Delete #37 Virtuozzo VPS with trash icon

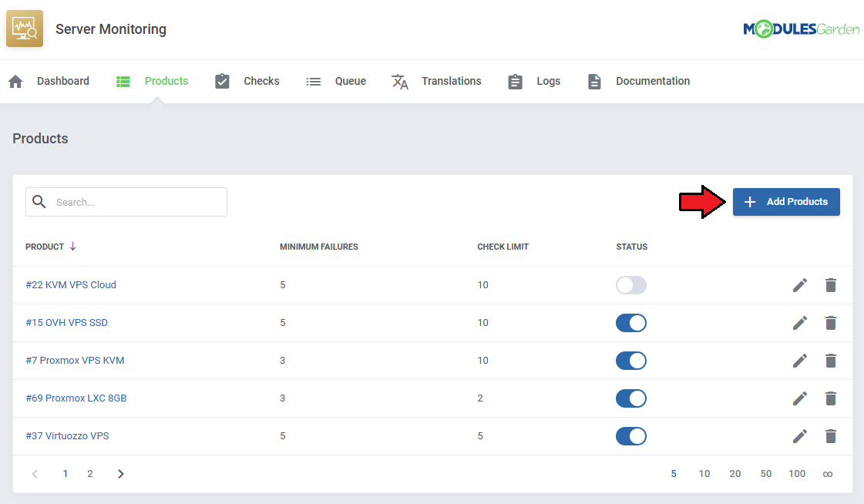(831, 436)
